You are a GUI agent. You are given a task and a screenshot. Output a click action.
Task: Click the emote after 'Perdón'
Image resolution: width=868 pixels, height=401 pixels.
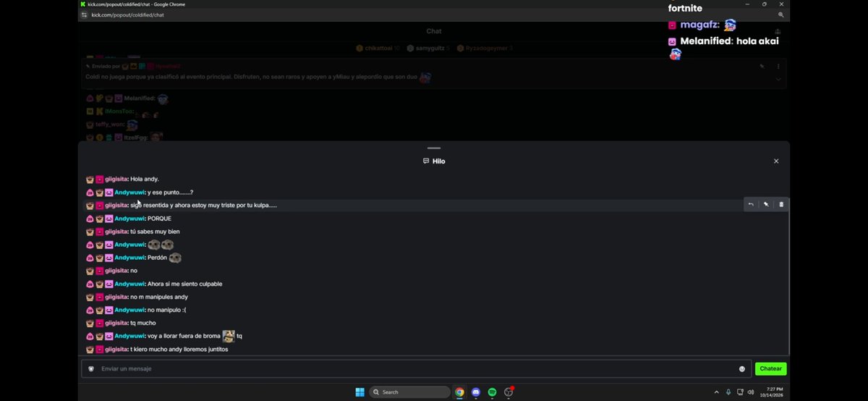[175, 258]
